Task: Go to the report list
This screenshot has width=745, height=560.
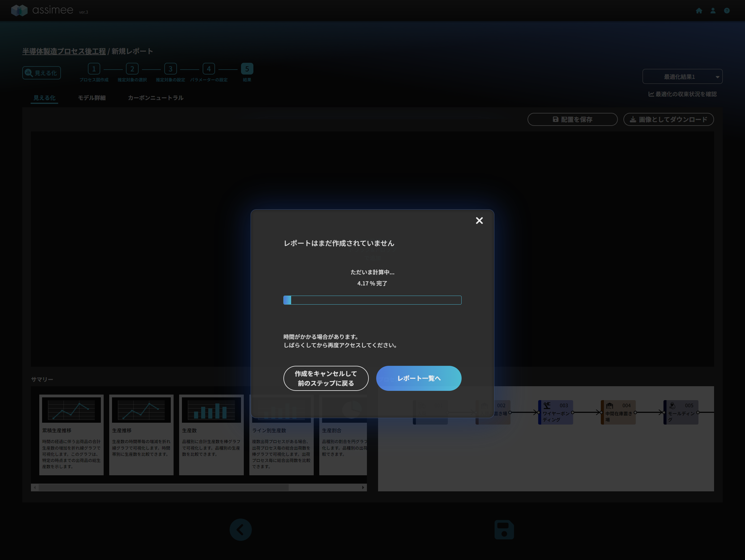Action: tap(419, 378)
